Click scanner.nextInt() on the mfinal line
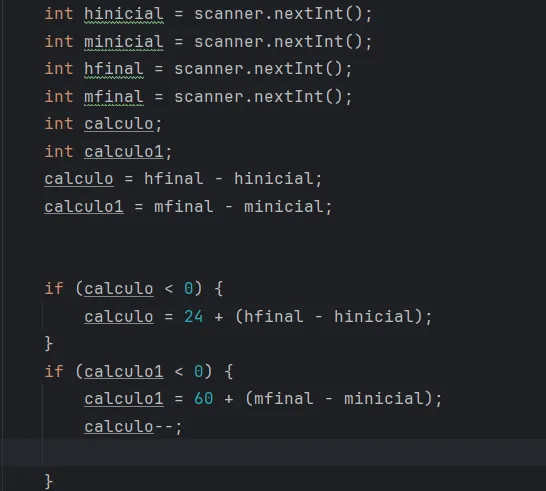Viewport: 546px width, 491px height. tap(259, 97)
